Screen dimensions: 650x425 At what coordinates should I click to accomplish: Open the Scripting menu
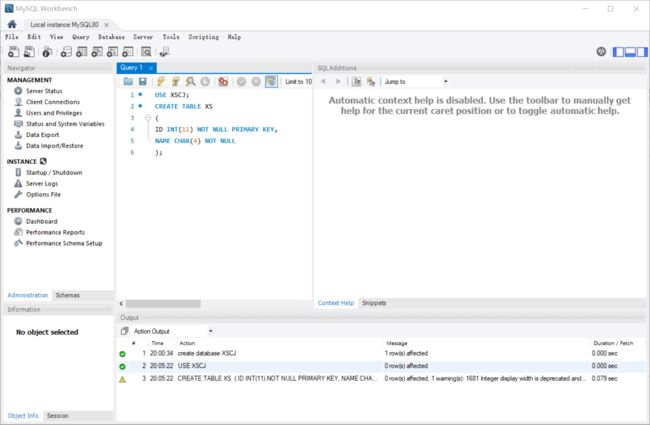click(204, 37)
